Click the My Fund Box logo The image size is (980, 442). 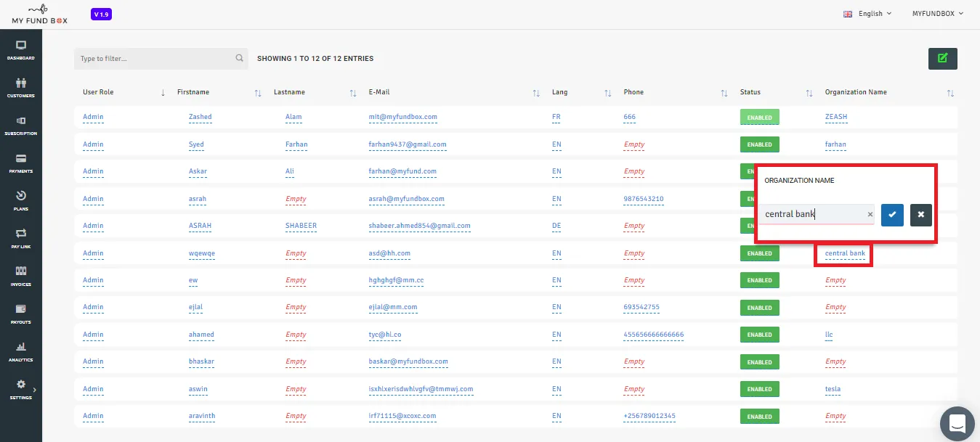coord(39,15)
